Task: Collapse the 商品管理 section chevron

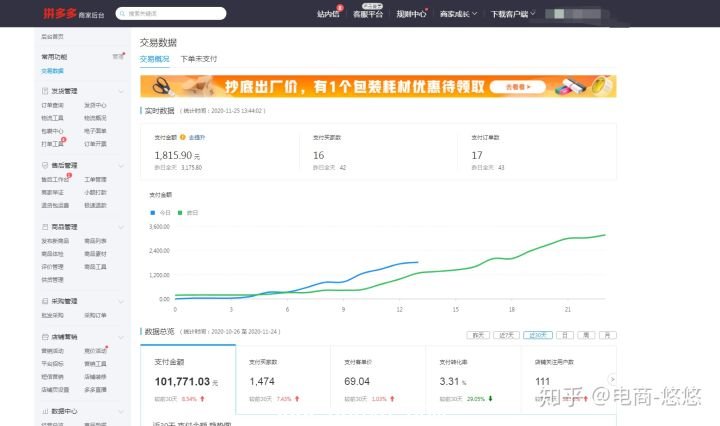Action: coord(121,227)
